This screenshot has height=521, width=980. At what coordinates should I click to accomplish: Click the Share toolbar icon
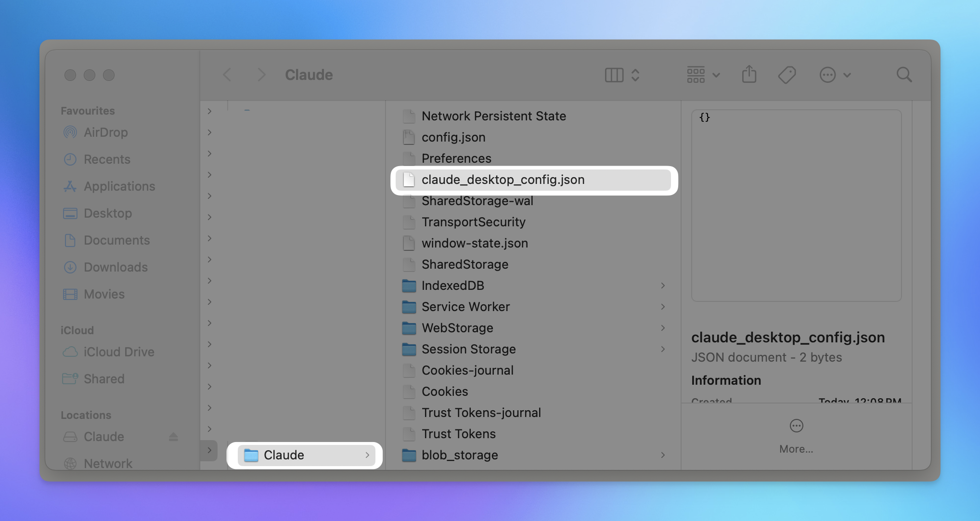(749, 74)
